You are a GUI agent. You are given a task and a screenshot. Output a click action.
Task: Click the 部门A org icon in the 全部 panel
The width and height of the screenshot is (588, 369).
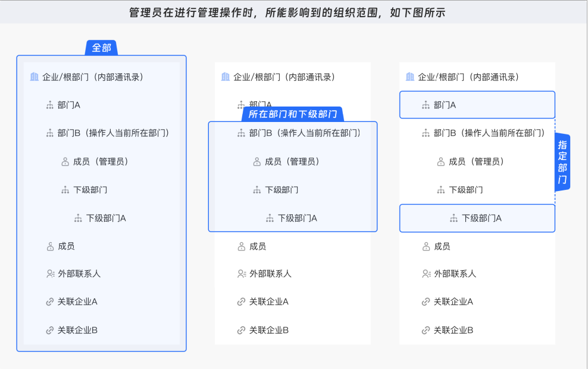click(x=49, y=105)
